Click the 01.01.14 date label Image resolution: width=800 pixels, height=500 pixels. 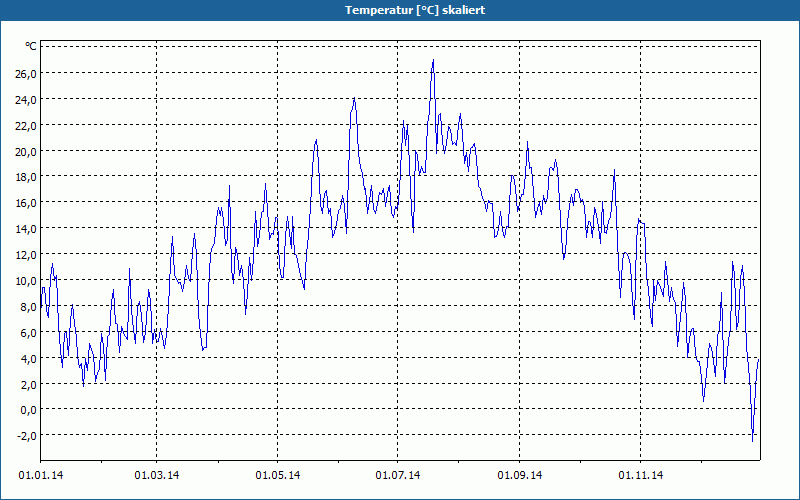click(x=40, y=475)
